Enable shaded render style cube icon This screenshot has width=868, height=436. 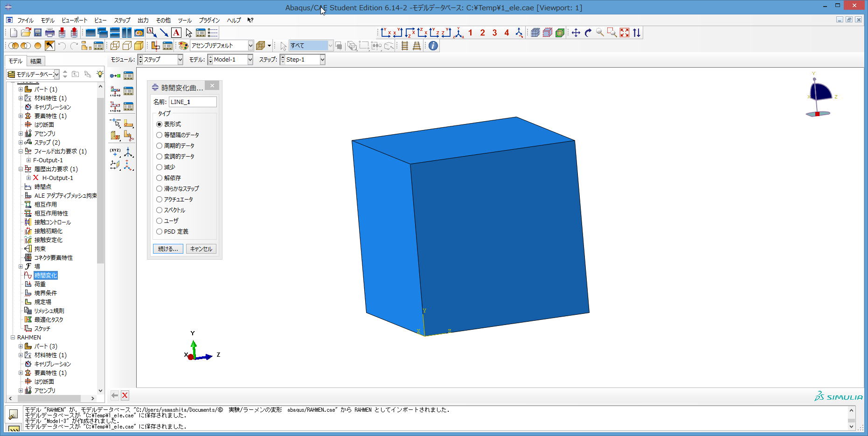(x=139, y=46)
